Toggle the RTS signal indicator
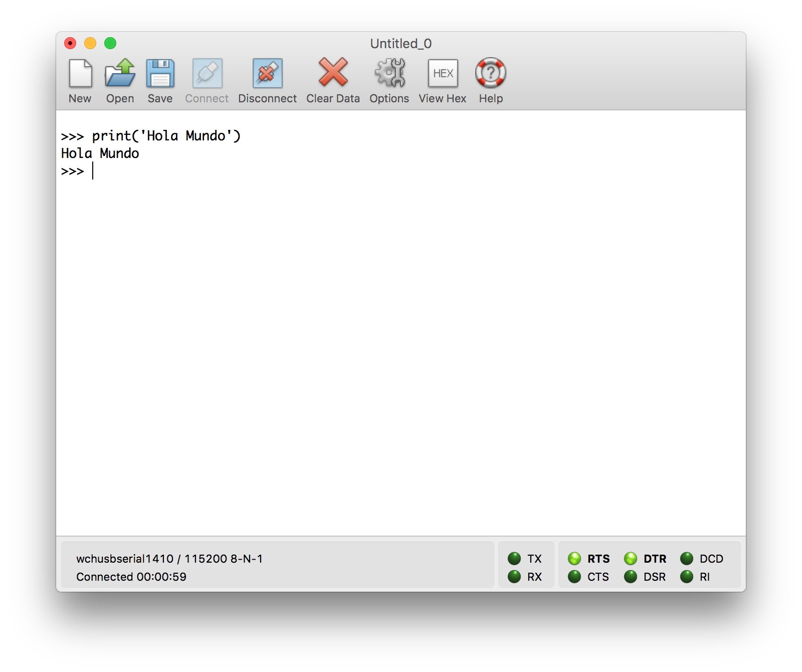 point(574,559)
